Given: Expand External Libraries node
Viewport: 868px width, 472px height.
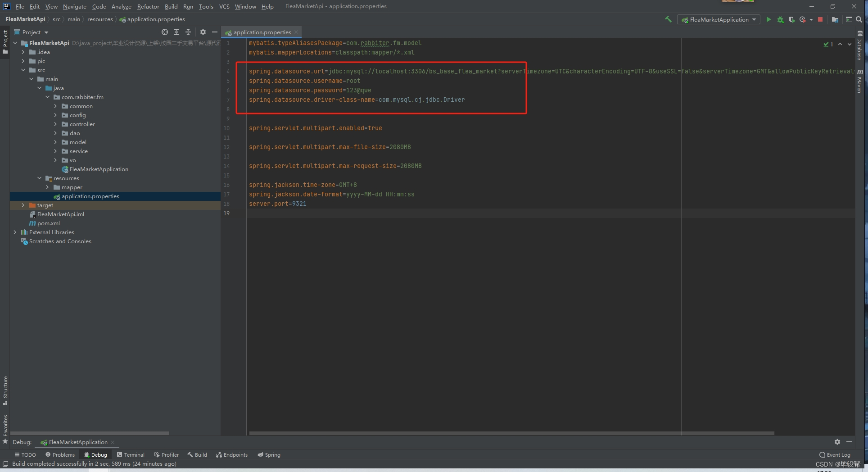Looking at the screenshot, I should click(15, 232).
